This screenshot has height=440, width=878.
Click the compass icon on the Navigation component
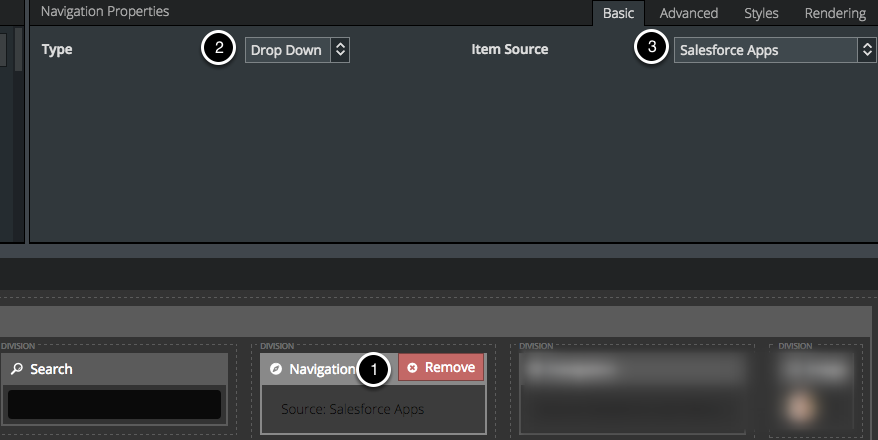click(276, 369)
